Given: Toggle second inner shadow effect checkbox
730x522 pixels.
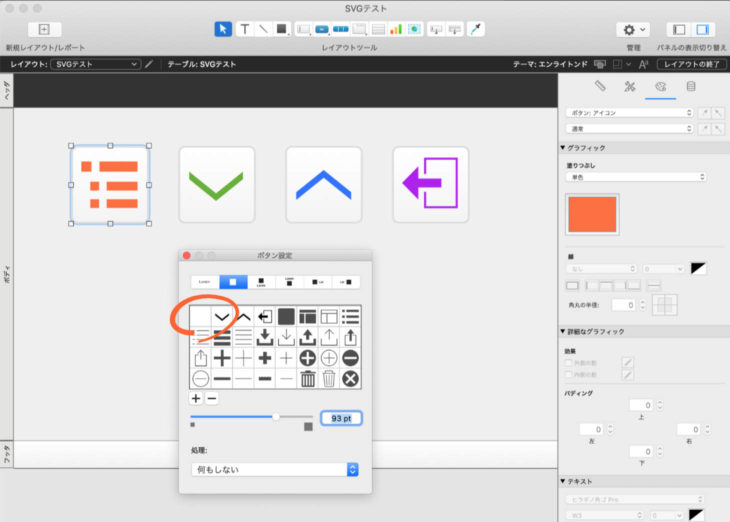Looking at the screenshot, I should click(x=569, y=375).
